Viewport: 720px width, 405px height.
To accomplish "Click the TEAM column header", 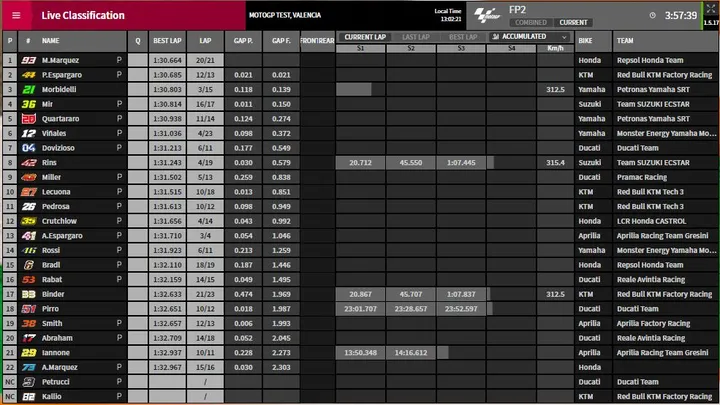I will click(x=625, y=41).
